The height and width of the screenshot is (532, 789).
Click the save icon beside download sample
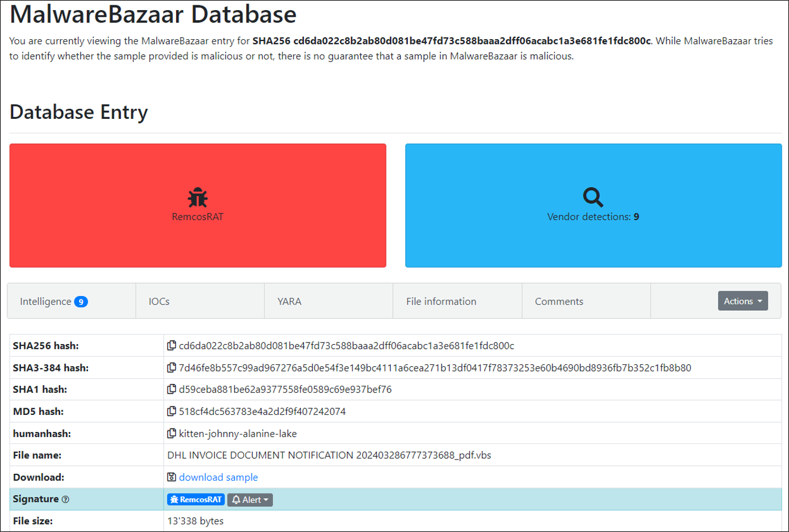point(172,477)
